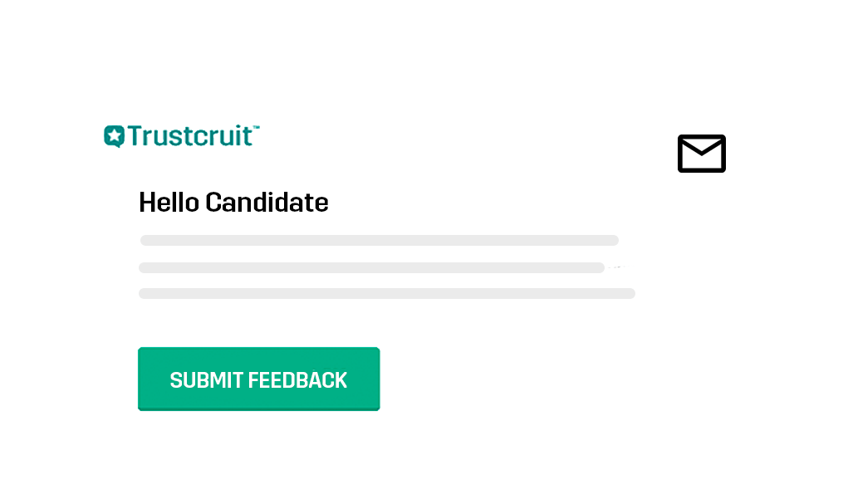
Task: Click the third gray placeholder text line
Action: [x=387, y=294]
